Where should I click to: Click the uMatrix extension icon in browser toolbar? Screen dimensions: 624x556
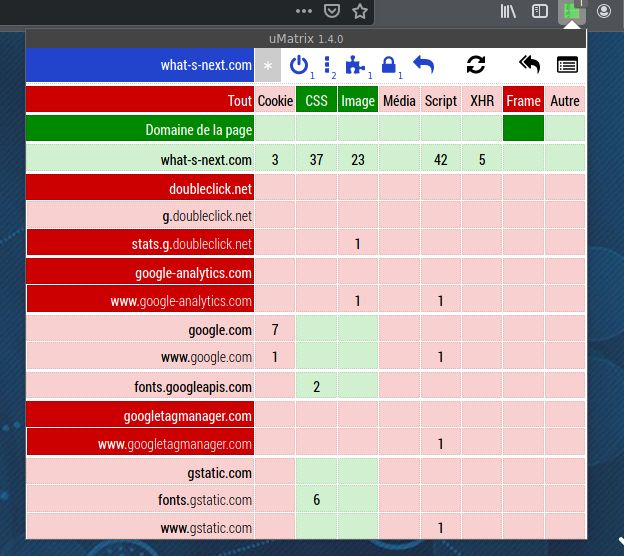click(x=572, y=12)
